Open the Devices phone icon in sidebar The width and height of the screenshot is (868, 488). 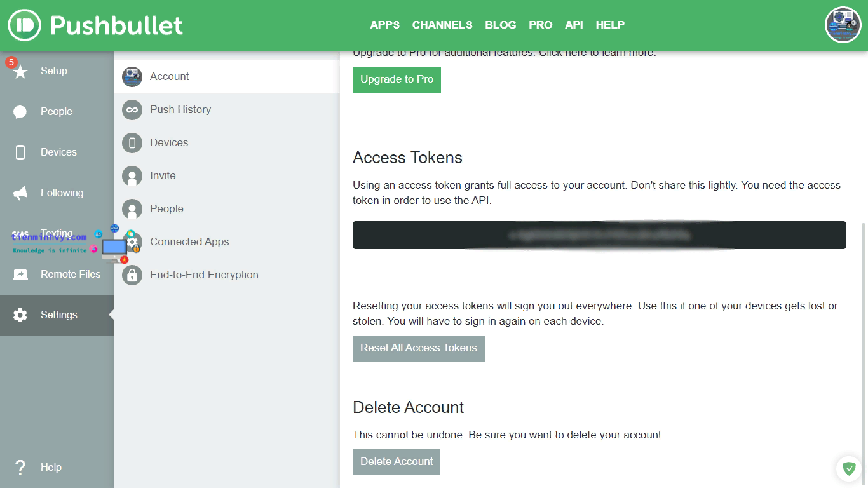point(20,152)
